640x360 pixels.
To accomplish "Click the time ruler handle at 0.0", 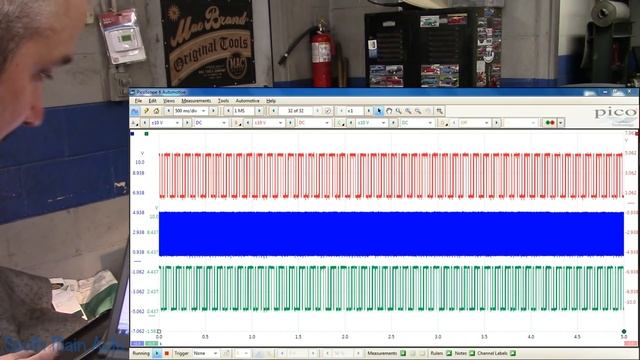I will (x=159, y=331).
